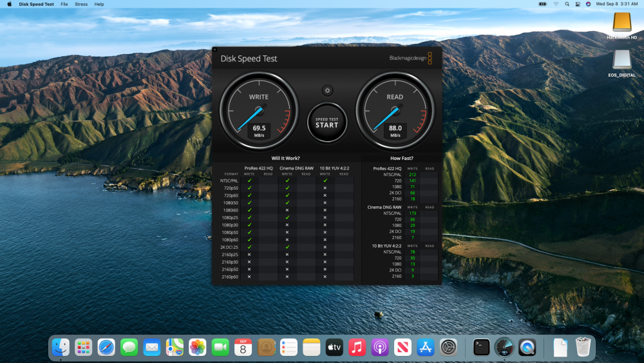The width and height of the screenshot is (644, 363).
Task: Open Finder from the Dock
Action: 61,348
